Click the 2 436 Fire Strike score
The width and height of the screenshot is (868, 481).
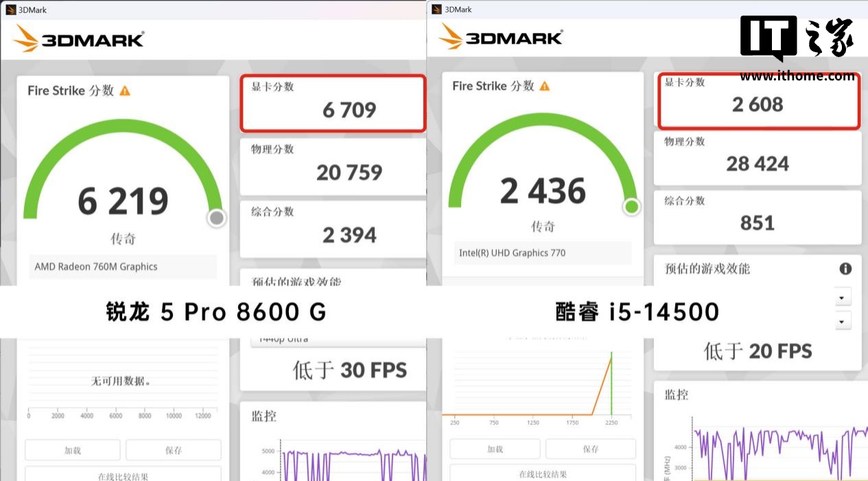[543, 191]
